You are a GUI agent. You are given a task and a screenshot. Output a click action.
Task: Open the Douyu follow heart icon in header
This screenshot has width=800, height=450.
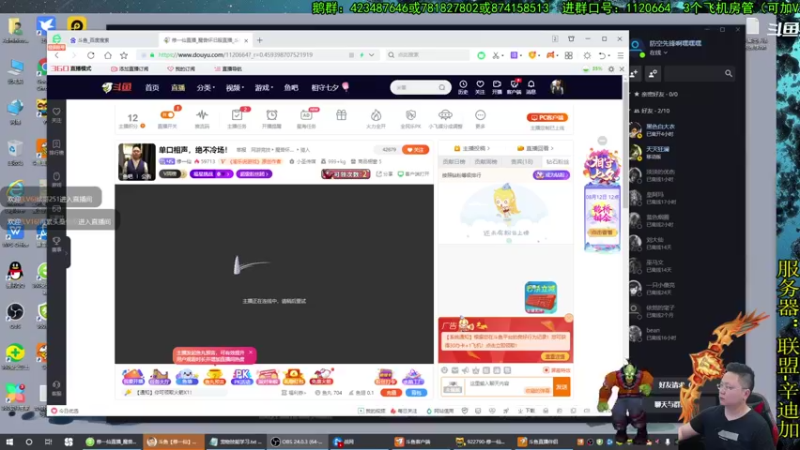pos(480,87)
